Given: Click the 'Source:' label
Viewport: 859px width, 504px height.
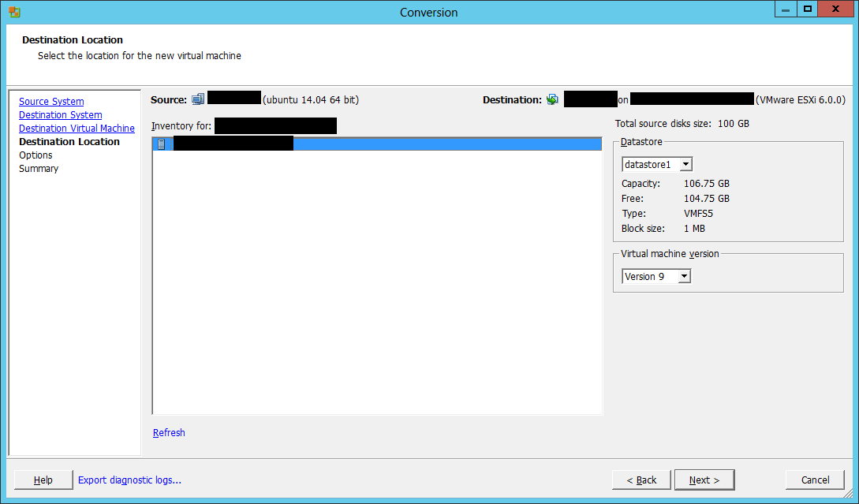Looking at the screenshot, I should coord(169,99).
